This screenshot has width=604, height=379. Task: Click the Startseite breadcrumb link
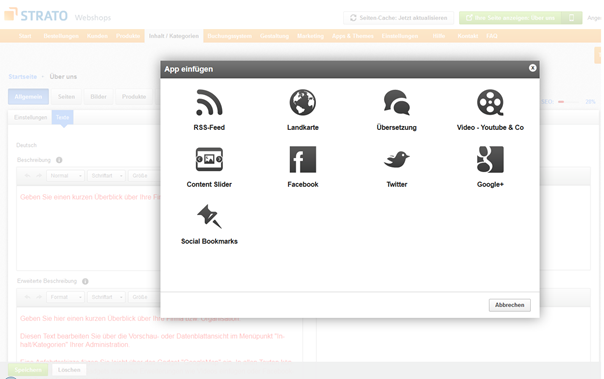(x=23, y=77)
